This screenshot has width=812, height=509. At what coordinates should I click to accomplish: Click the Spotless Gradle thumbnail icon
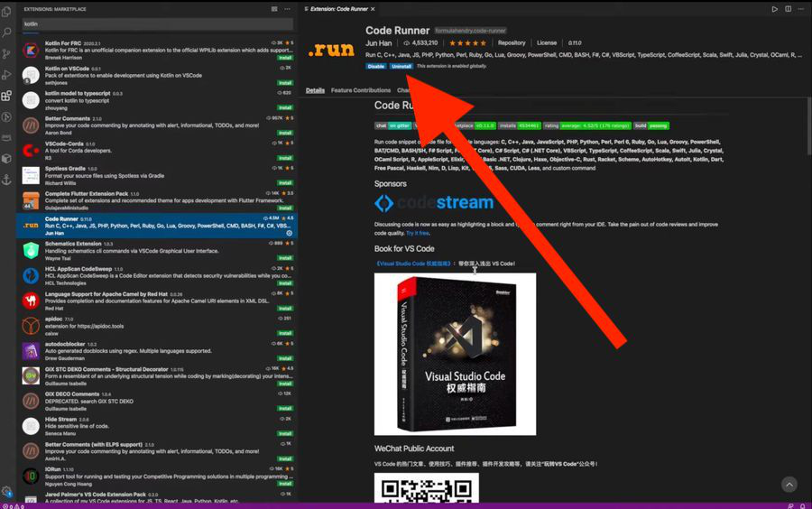click(x=31, y=176)
